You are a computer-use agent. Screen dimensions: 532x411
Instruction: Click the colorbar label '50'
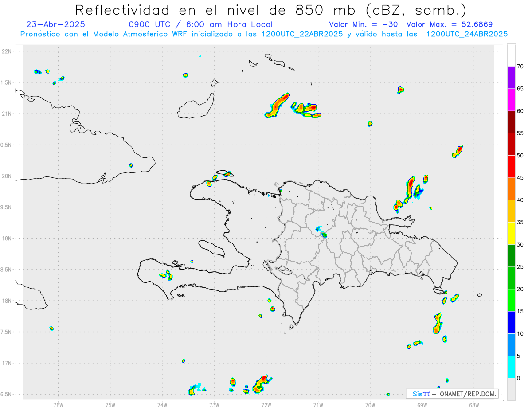pos(520,156)
